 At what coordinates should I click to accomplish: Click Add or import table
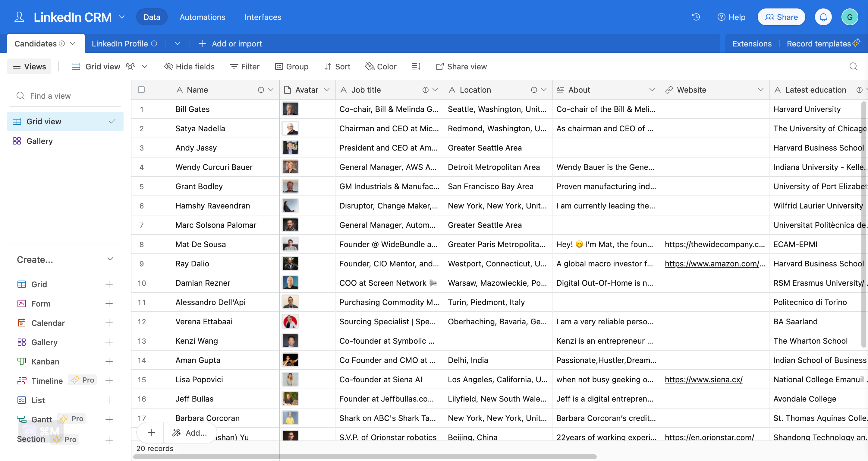pyautogui.click(x=231, y=43)
